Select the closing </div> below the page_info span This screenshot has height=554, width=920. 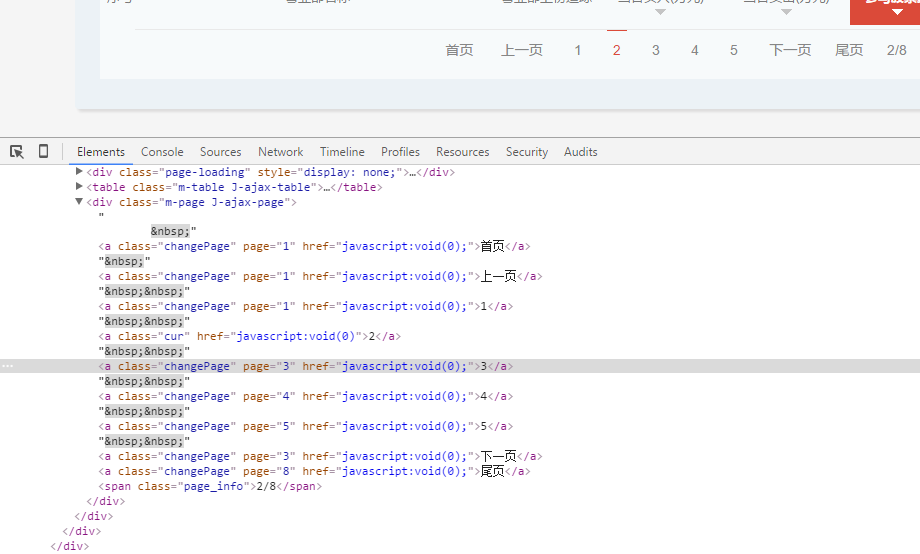tap(106, 501)
